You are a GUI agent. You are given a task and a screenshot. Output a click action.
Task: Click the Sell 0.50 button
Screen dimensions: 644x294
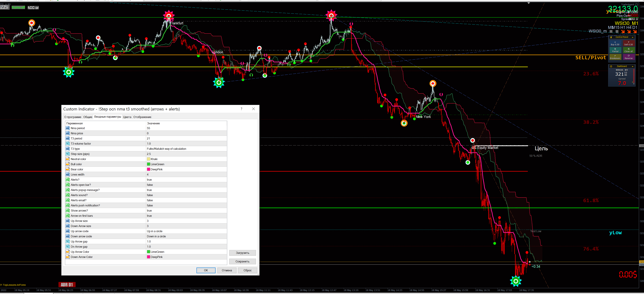[x=629, y=44]
